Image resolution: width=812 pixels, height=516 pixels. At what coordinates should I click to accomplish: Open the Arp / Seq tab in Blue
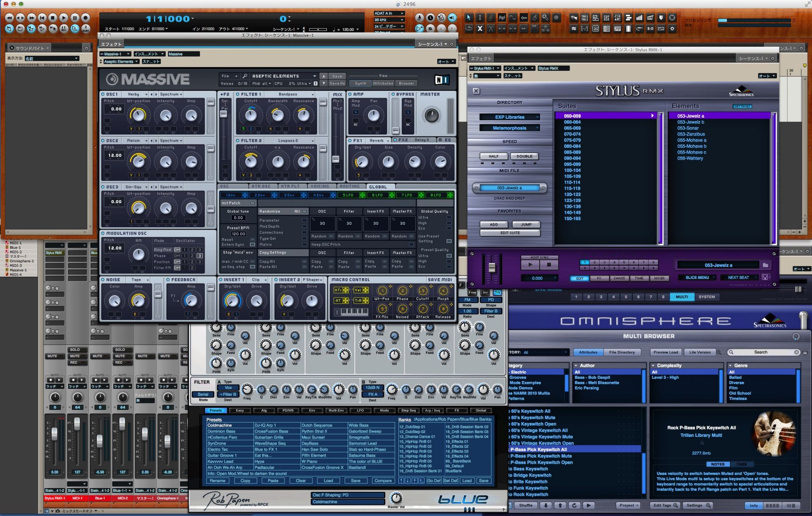click(432, 411)
